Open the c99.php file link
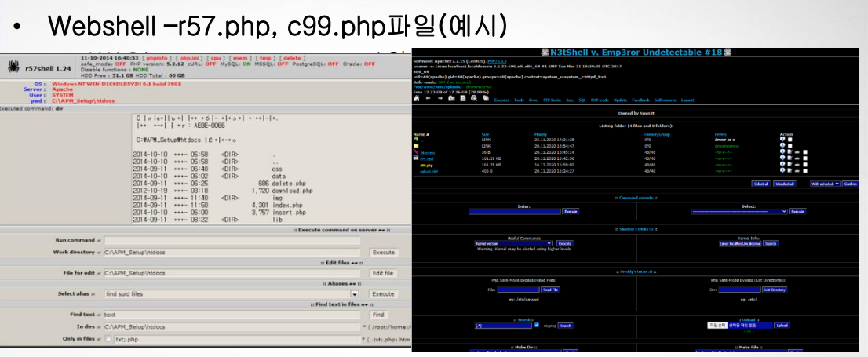 (x=426, y=165)
